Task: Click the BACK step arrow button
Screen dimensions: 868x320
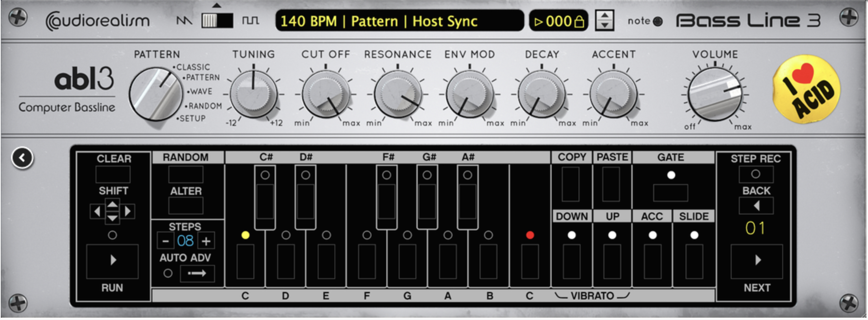Action: click(756, 206)
